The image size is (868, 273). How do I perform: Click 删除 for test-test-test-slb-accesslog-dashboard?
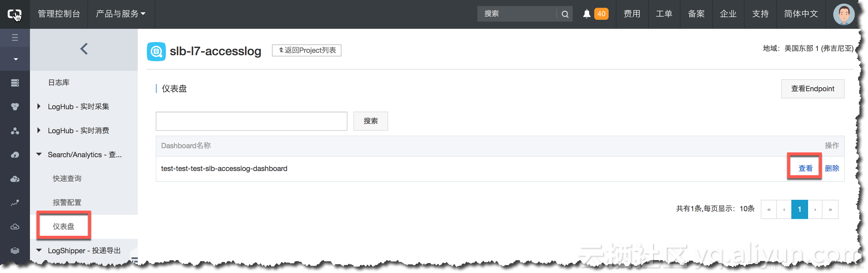pos(831,168)
